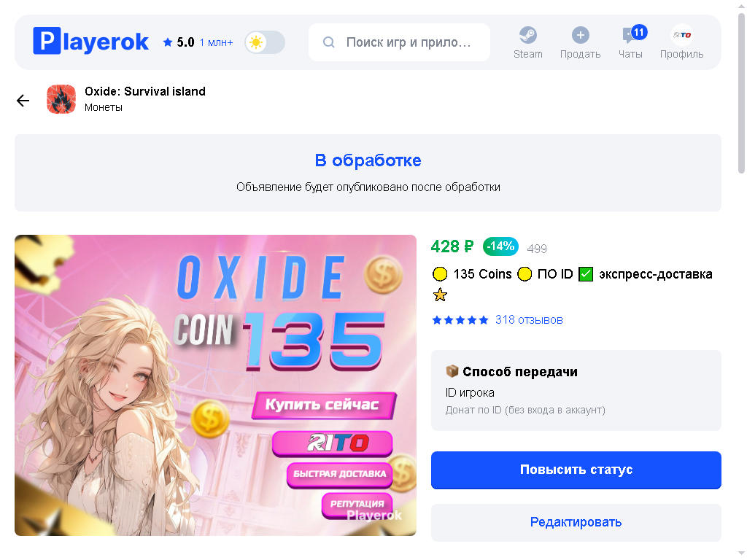Toggle the light/dark theme switch
This screenshot has width=747, height=560.
tap(265, 42)
